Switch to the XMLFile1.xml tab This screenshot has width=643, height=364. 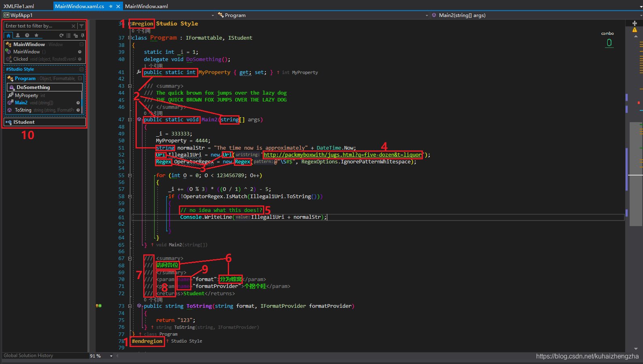[x=19, y=6]
